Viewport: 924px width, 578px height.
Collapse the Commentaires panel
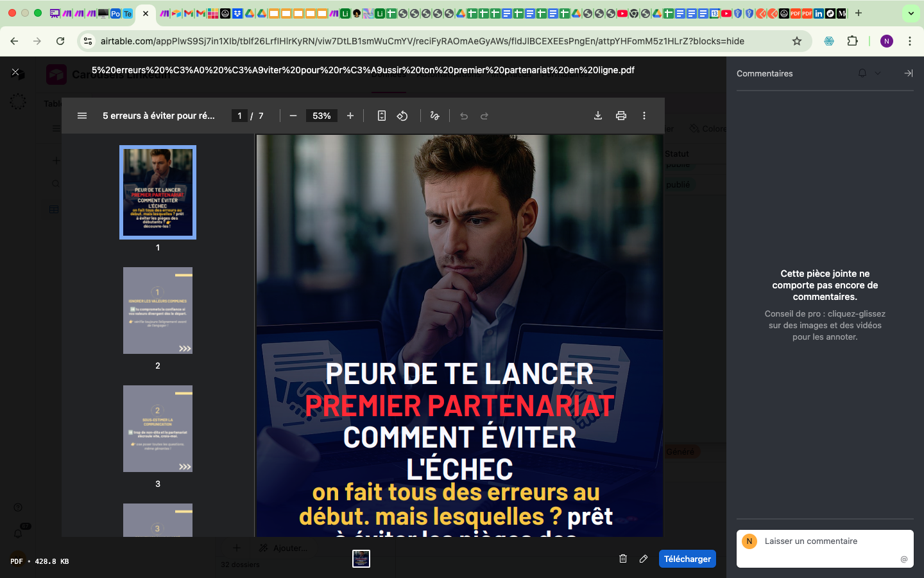click(x=909, y=73)
